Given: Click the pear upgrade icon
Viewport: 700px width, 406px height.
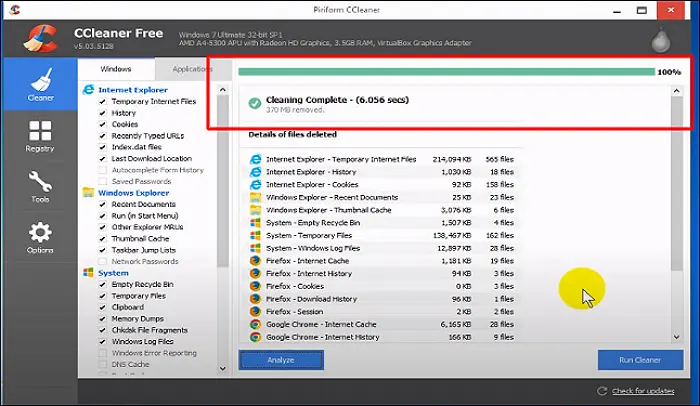Looking at the screenshot, I should (x=661, y=40).
